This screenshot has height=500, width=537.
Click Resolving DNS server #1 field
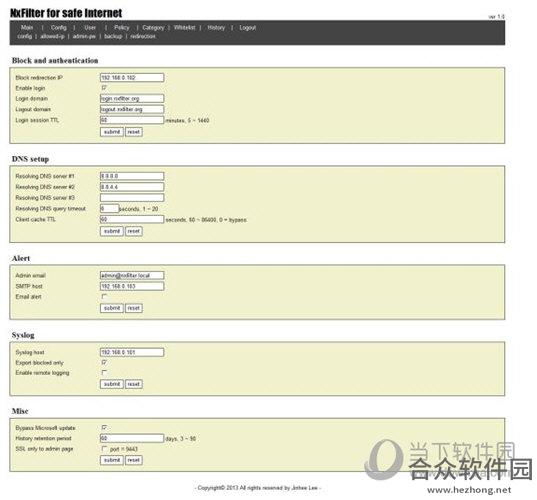pyautogui.click(x=132, y=176)
